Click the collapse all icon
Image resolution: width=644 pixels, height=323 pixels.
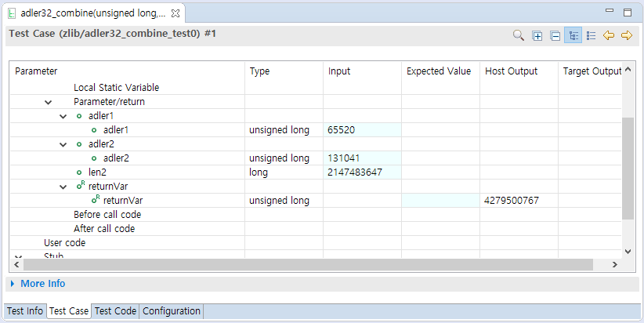point(555,35)
